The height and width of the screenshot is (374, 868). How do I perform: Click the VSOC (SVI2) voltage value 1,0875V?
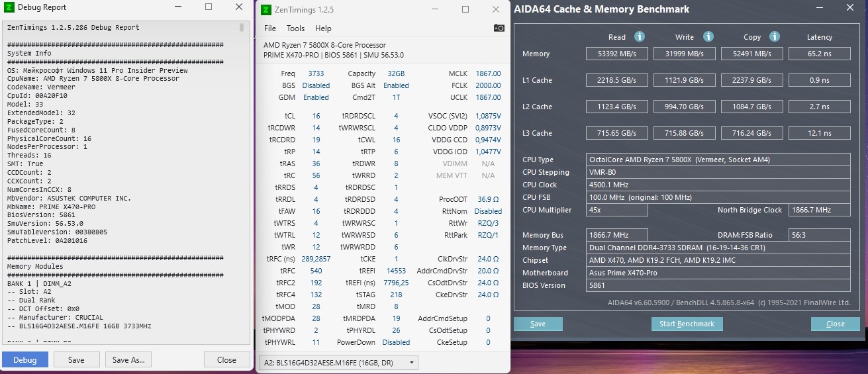point(488,116)
